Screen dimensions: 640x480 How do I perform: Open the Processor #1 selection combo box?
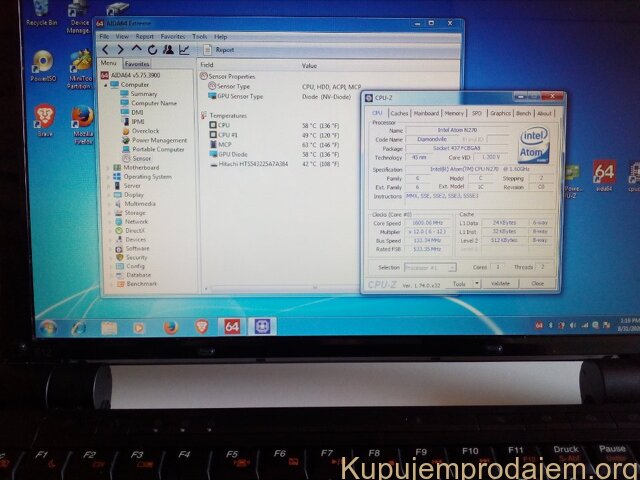[430, 267]
